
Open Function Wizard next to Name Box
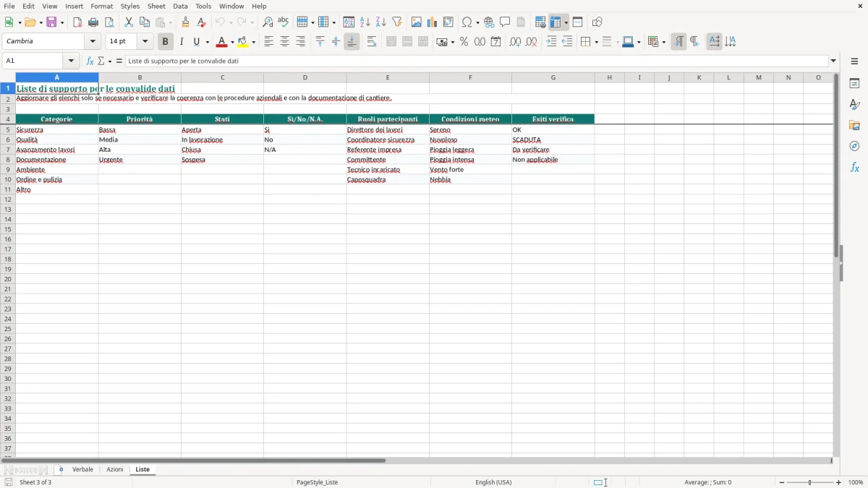pyautogui.click(x=90, y=61)
